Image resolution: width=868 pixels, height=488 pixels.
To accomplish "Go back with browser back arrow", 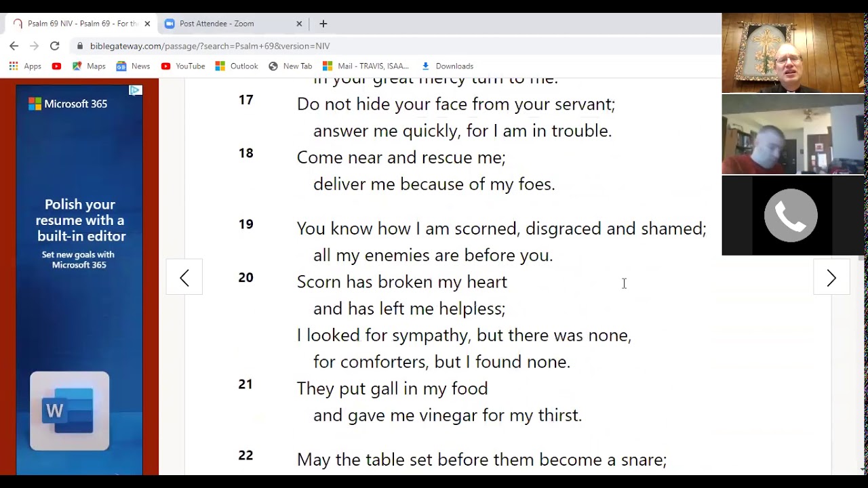I will (x=14, y=46).
